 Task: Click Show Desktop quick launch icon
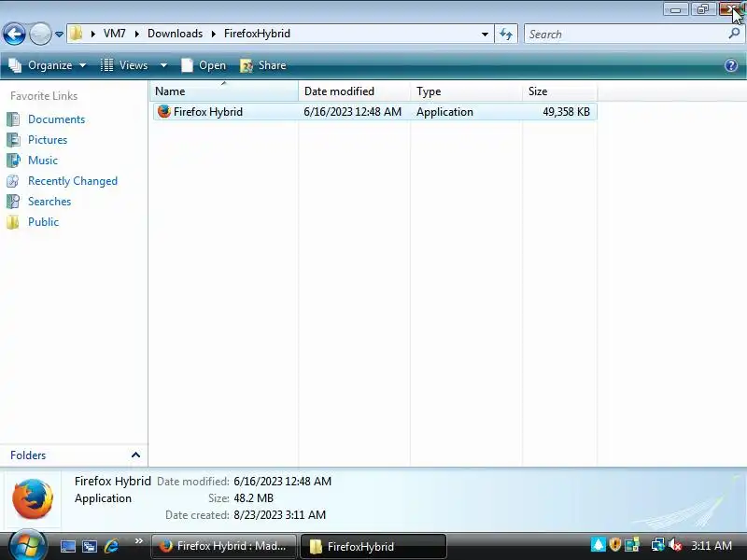[67, 546]
